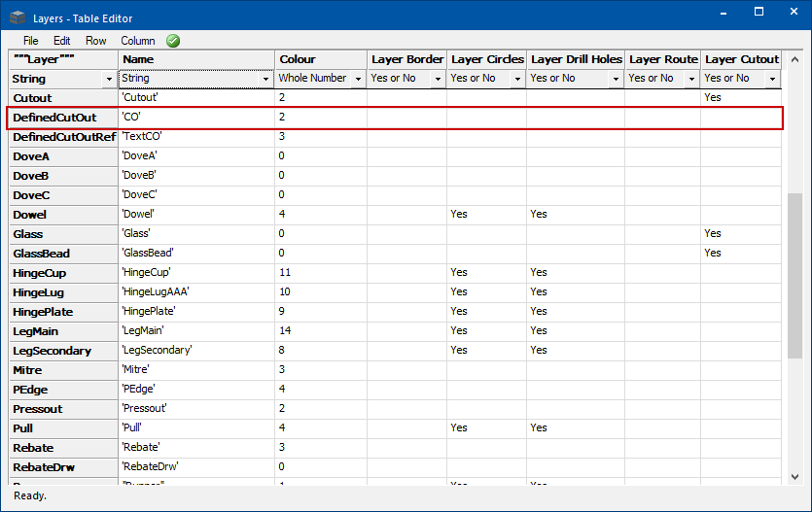
Task: Click the vertical scrollbar thumb
Action: tap(795, 243)
